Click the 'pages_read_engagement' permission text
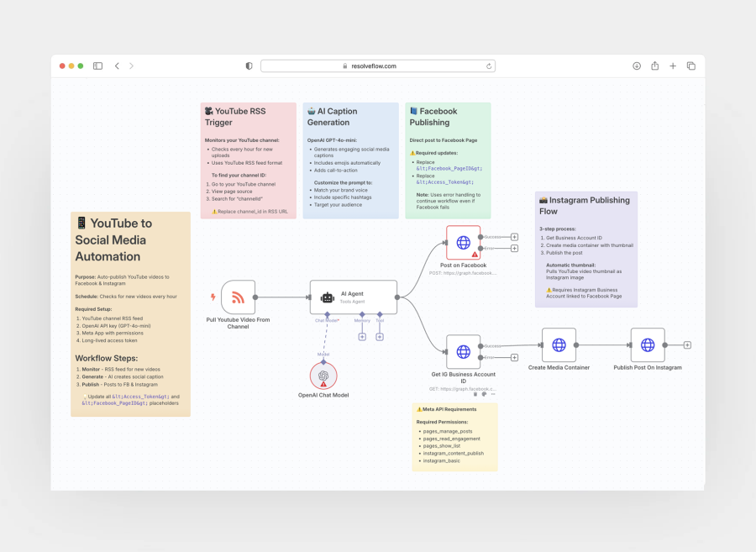The width and height of the screenshot is (756, 552). (451, 439)
